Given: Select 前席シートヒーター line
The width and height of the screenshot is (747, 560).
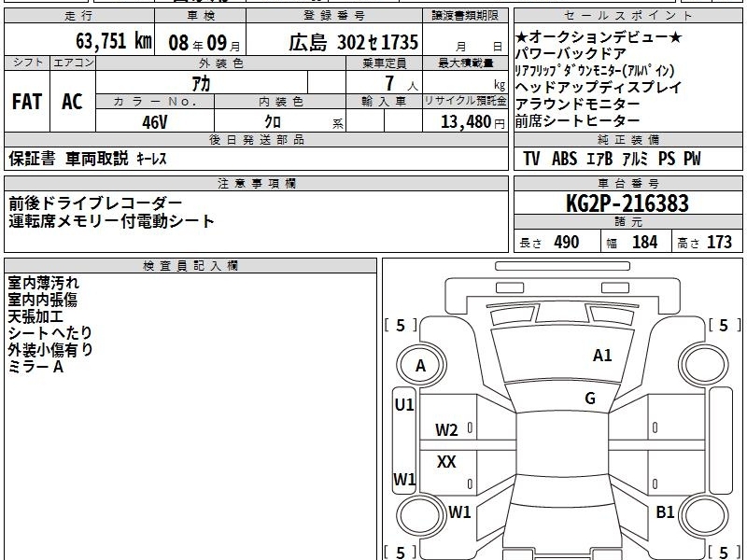Looking at the screenshot, I should tap(577, 121).
